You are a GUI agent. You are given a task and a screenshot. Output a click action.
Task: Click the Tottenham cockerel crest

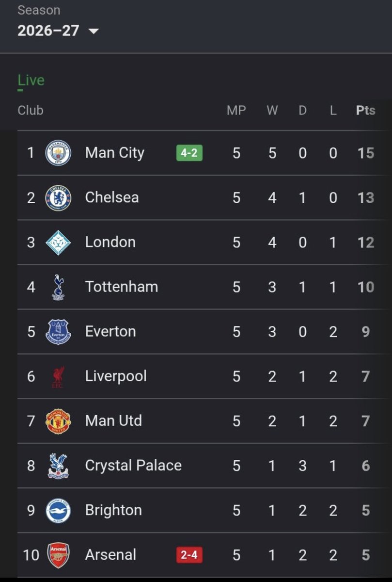pyautogui.click(x=58, y=287)
